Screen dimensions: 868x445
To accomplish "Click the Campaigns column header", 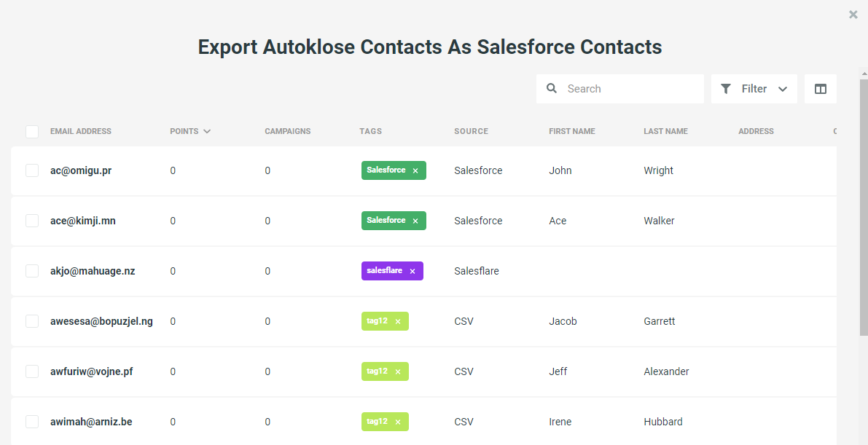I will (287, 131).
